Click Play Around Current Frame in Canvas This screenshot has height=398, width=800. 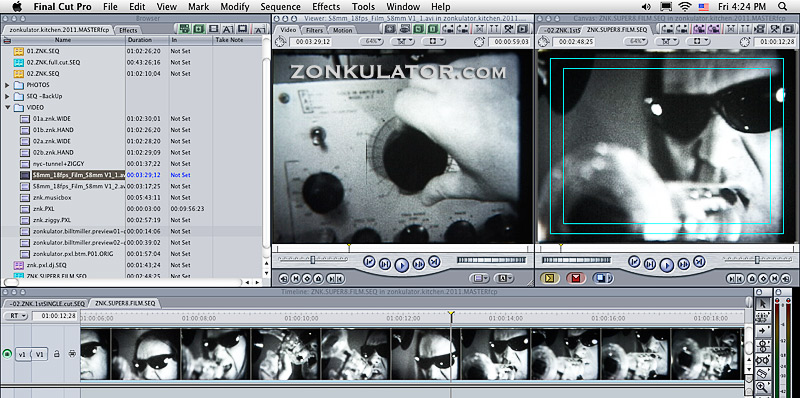(684, 264)
